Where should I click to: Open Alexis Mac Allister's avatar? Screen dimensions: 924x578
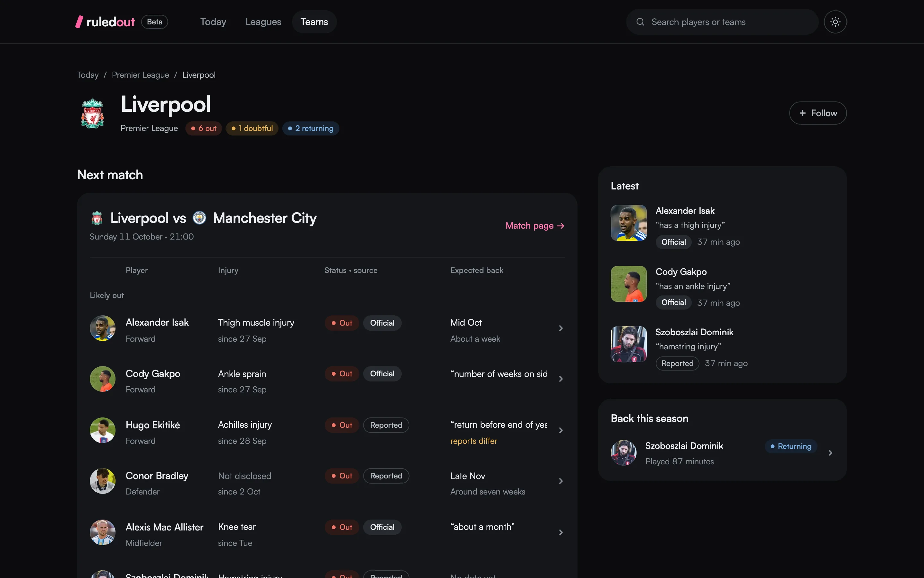coord(102,532)
